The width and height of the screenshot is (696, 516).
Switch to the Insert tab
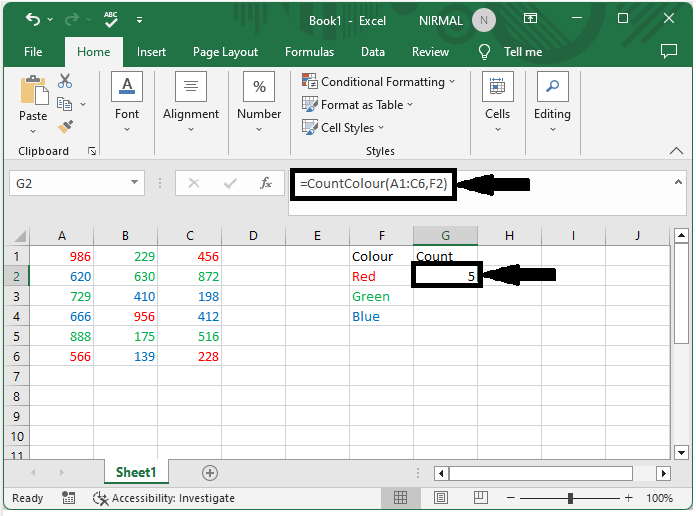[151, 52]
